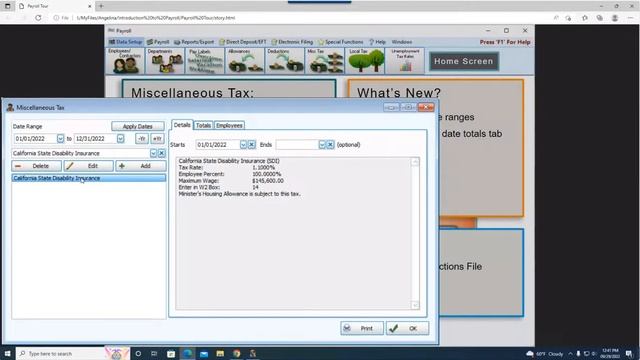
Task: Open the Chrome taskbar icon
Action: 237,353
